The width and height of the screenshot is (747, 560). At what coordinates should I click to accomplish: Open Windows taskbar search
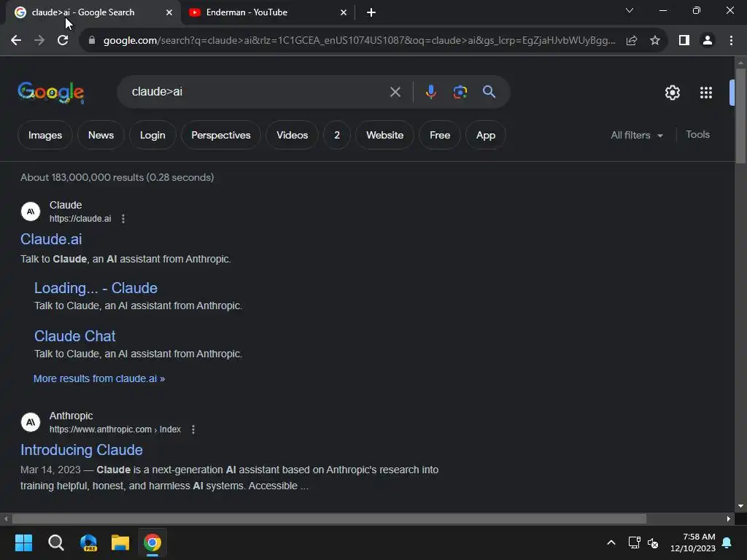point(55,542)
